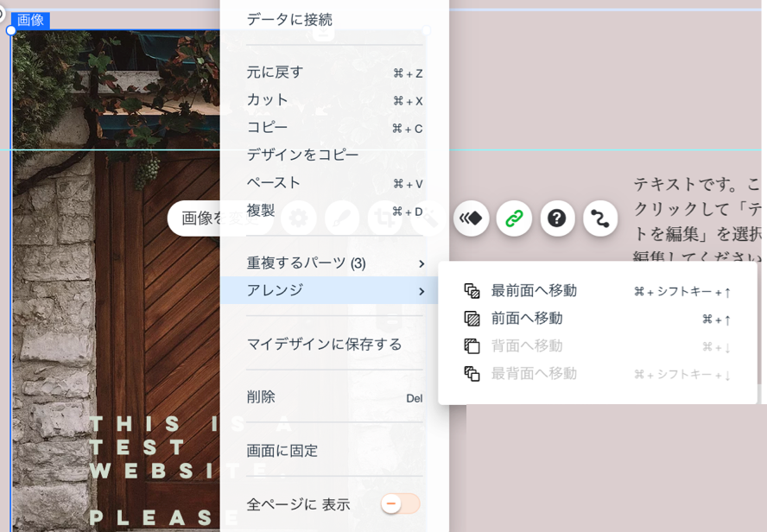This screenshot has height=532, width=767.
Task: Click the green link icon
Action: [x=515, y=218]
